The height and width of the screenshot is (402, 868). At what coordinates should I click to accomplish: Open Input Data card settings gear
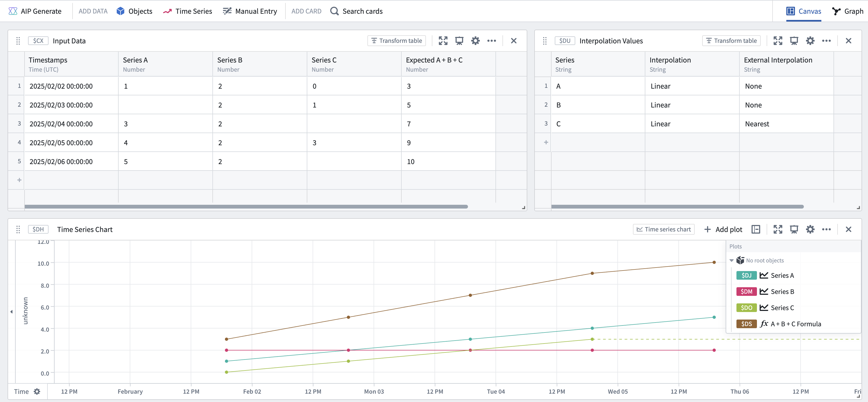point(476,41)
